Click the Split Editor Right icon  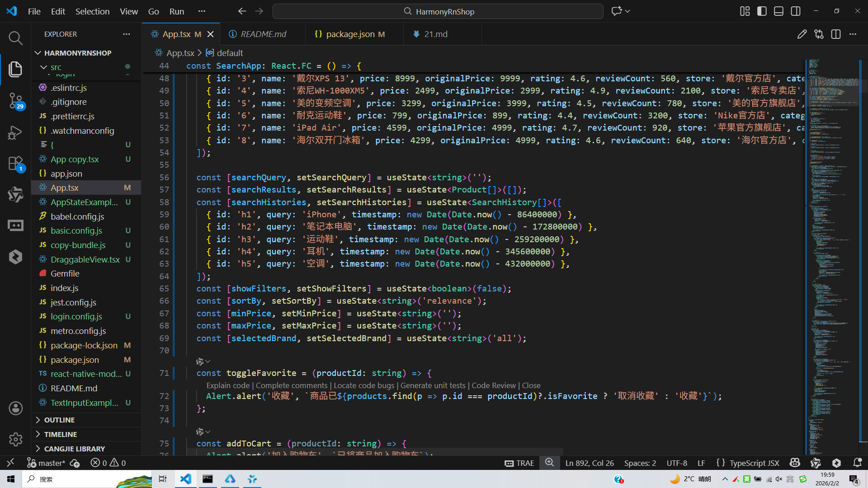[x=836, y=34]
